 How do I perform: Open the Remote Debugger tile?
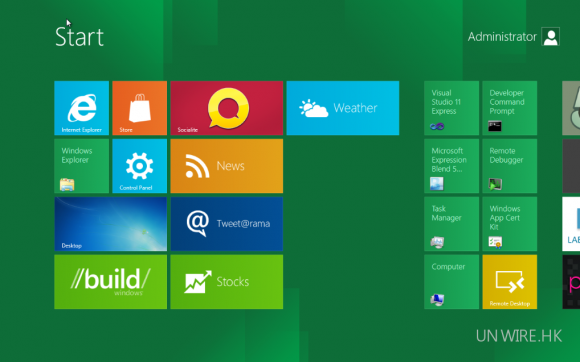[x=510, y=166]
